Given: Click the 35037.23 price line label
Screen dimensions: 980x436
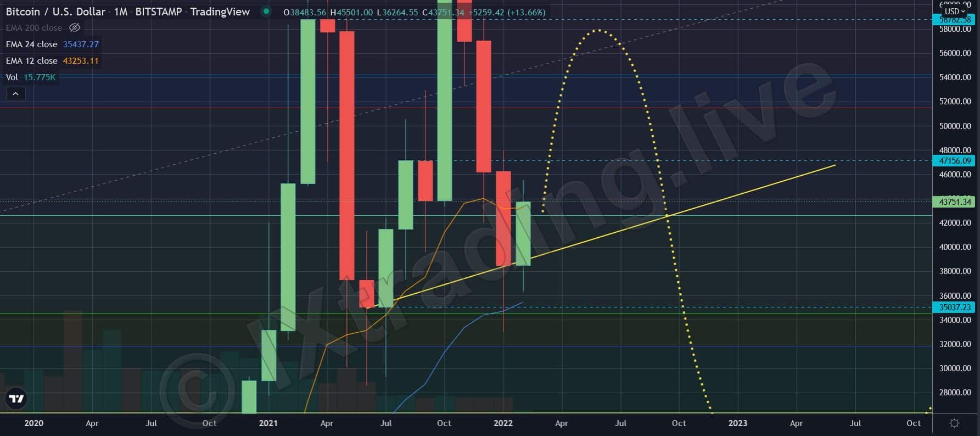Looking at the screenshot, I should tap(955, 308).
